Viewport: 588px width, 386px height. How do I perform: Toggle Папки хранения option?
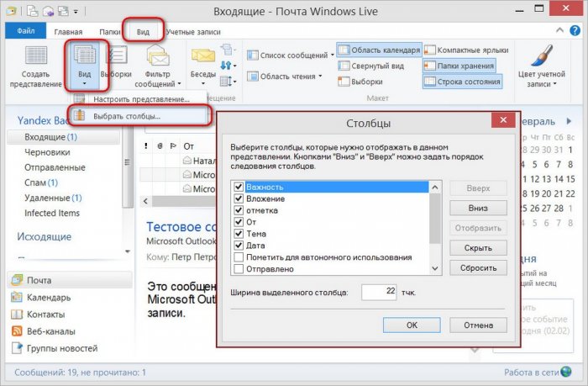pyautogui.click(x=459, y=66)
